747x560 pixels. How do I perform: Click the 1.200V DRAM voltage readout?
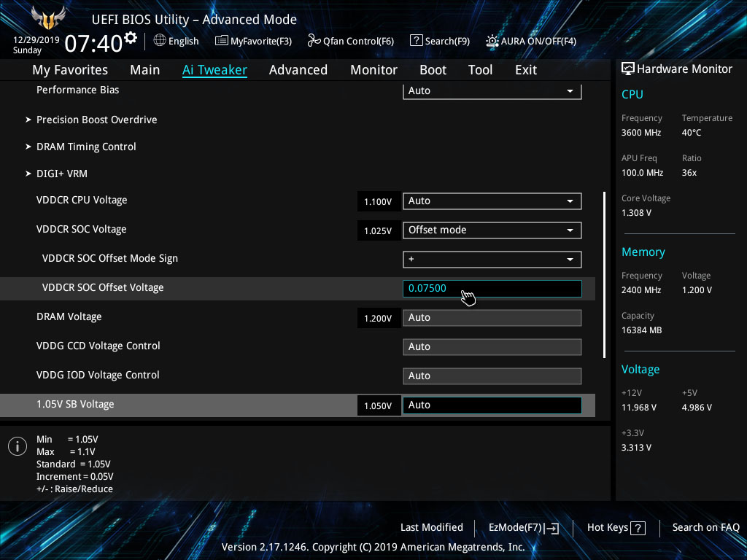point(379,318)
